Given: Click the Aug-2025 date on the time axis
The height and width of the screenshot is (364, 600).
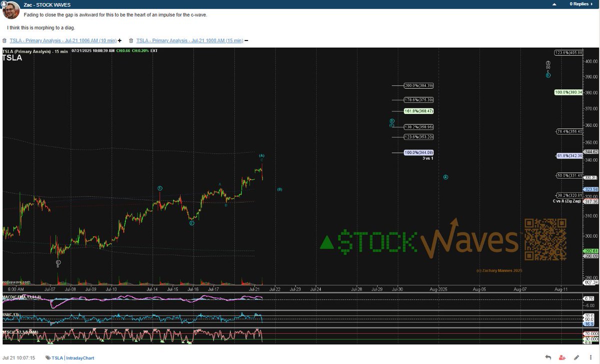Looking at the screenshot, I should 439,289.
